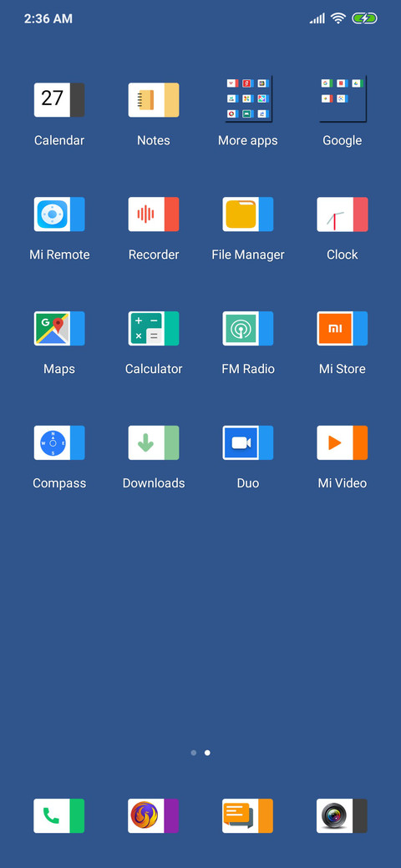Launch the Duo video call app
The height and width of the screenshot is (868, 401).
(248, 443)
